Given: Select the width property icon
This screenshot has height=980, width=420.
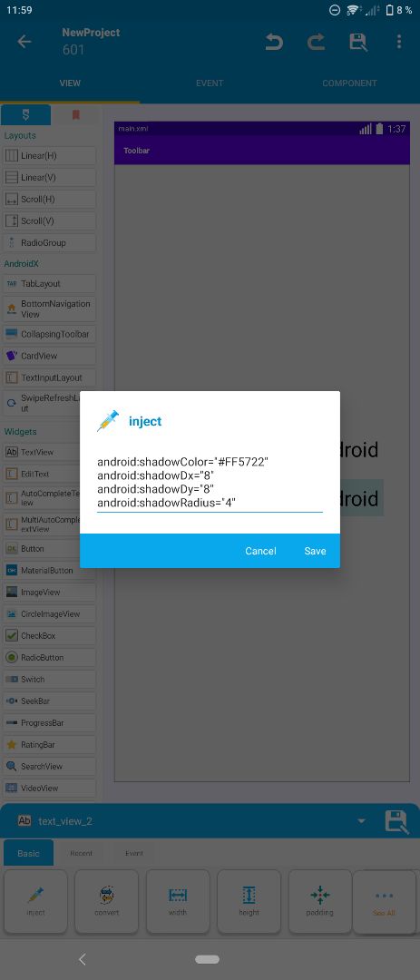Looking at the screenshot, I should point(178,901).
